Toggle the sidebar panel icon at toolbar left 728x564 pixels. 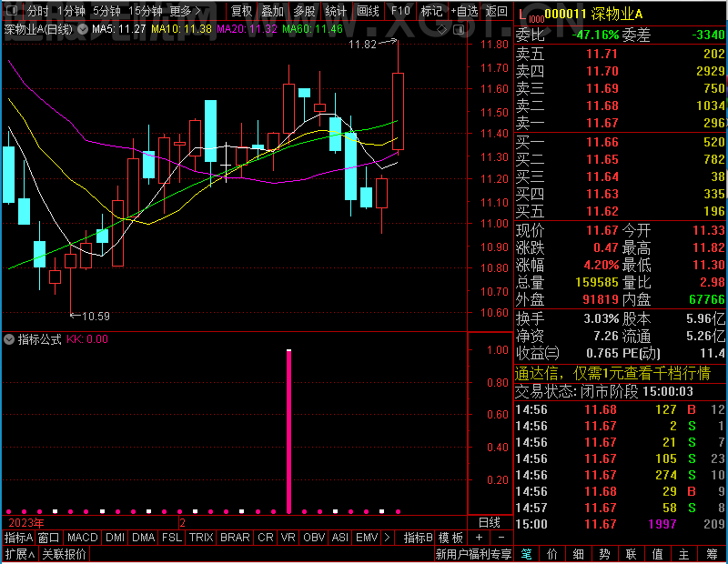(x=11, y=10)
